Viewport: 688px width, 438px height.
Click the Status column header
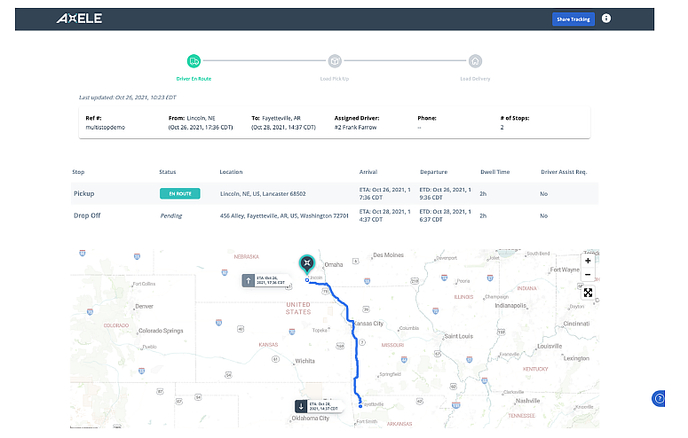167,172
